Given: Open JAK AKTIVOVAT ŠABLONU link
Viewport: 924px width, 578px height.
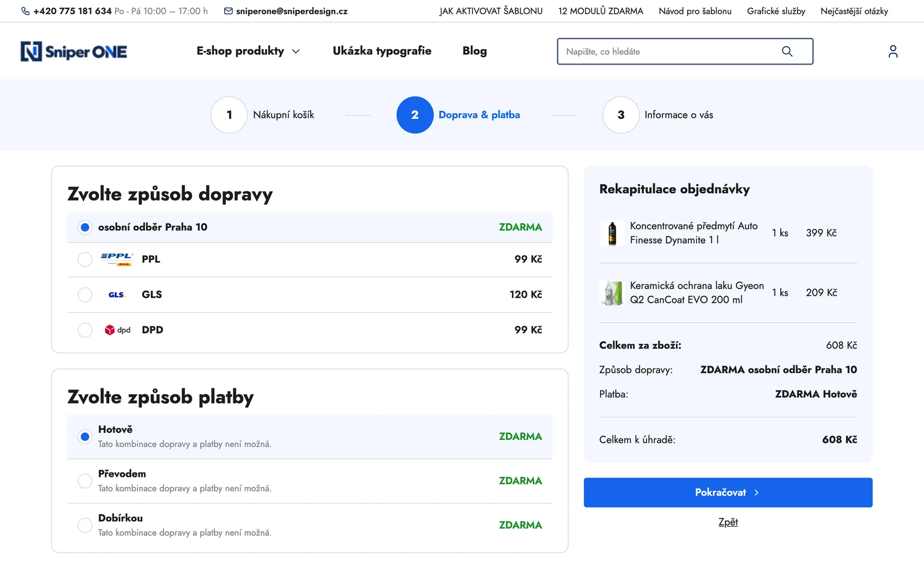Looking at the screenshot, I should (491, 11).
